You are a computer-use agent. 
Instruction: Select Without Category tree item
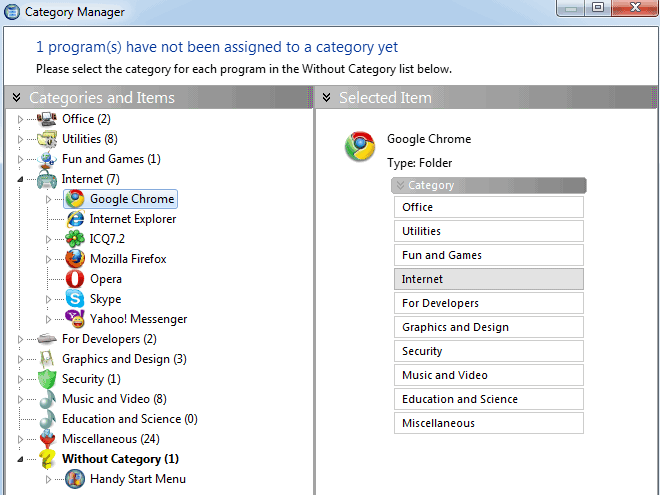pos(120,459)
